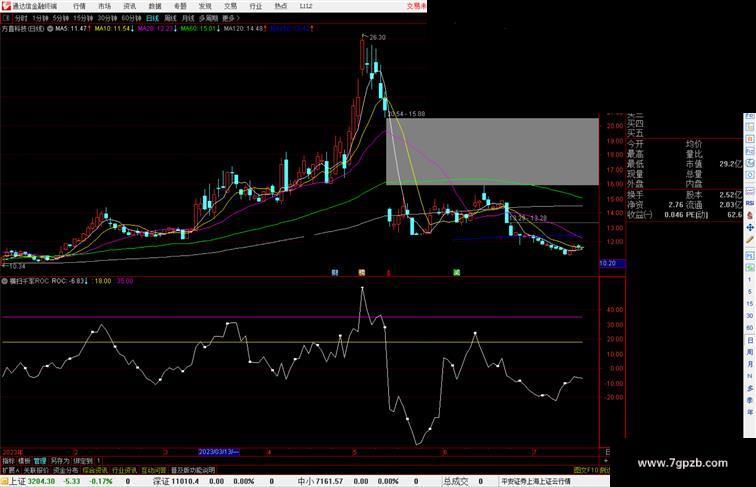Click the 财 marker below the chart

(335, 273)
